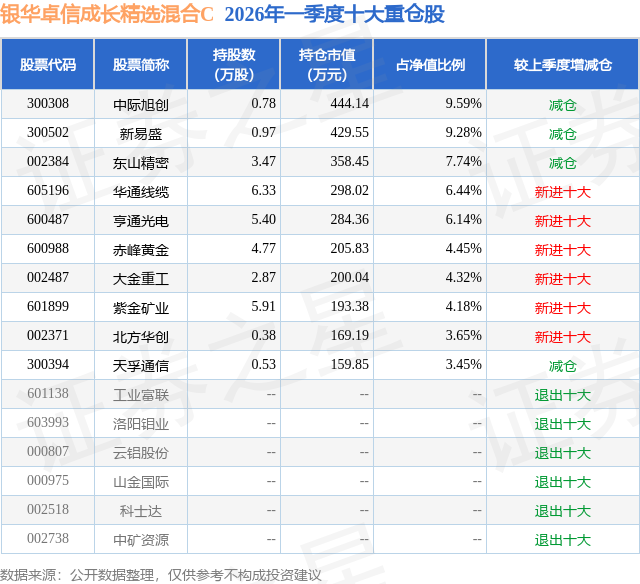Click 减仓 in the 东山精密 row

pyautogui.click(x=563, y=163)
